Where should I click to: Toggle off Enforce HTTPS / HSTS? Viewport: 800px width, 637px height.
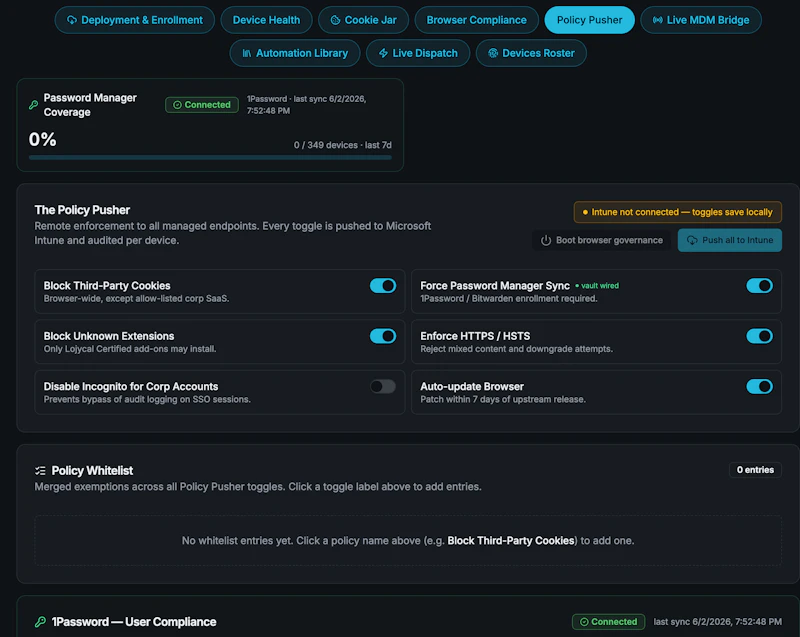[759, 336]
